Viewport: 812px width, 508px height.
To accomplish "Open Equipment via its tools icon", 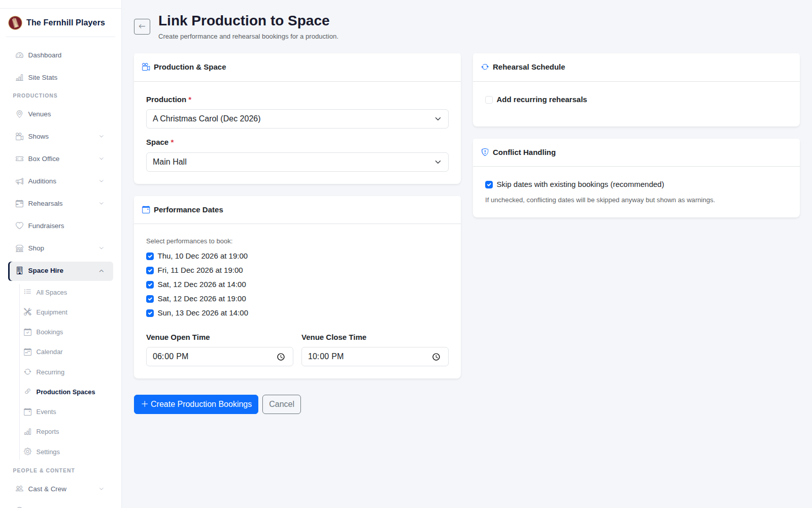I will [x=27, y=312].
